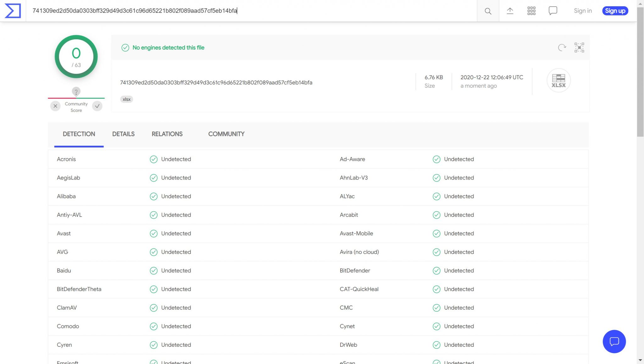Click the reanalyze refresh icon
The image size is (644, 364).
[x=562, y=47]
